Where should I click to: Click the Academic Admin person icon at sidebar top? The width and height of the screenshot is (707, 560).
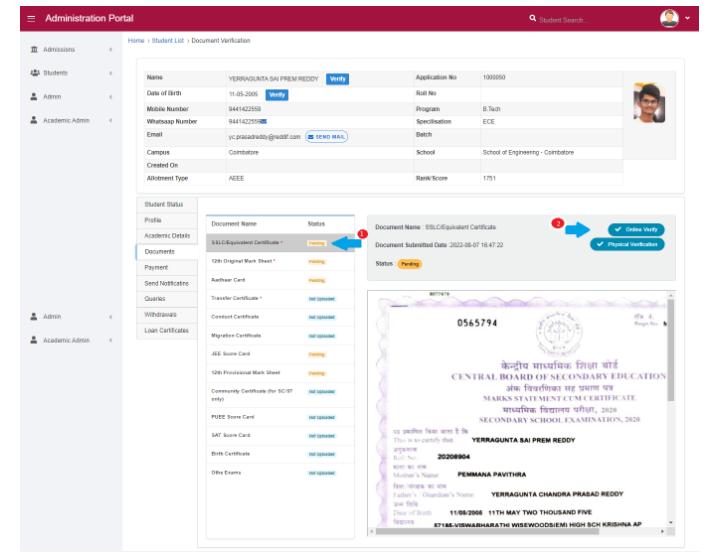click(34, 120)
